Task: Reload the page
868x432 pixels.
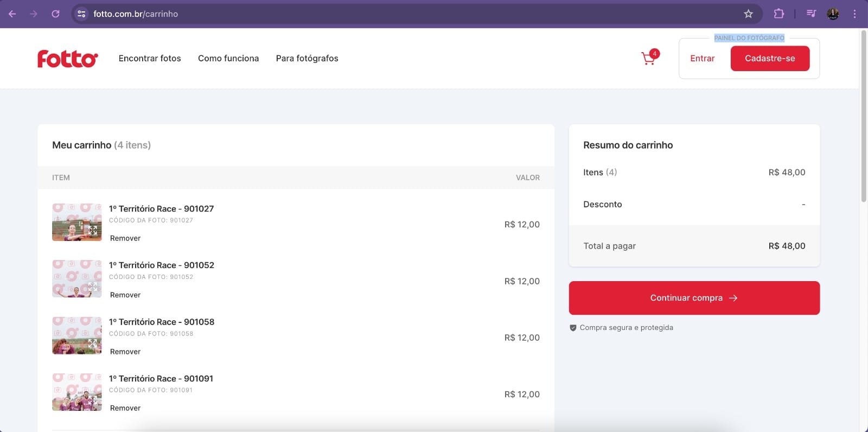Action: 55,14
